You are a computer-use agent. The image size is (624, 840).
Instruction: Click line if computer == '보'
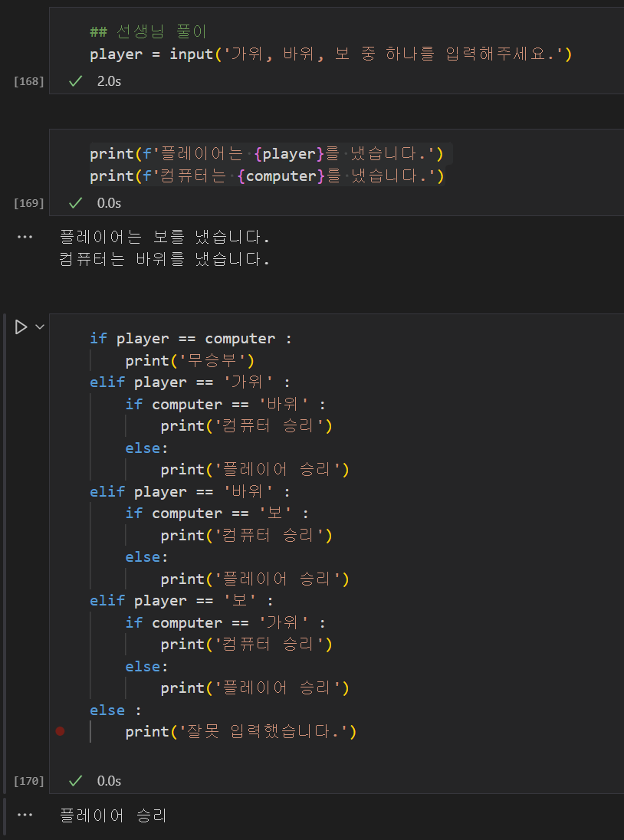(x=217, y=514)
